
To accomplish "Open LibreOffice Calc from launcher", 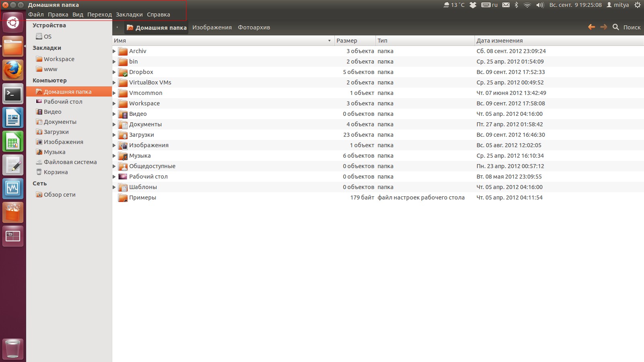I will (13, 142).
